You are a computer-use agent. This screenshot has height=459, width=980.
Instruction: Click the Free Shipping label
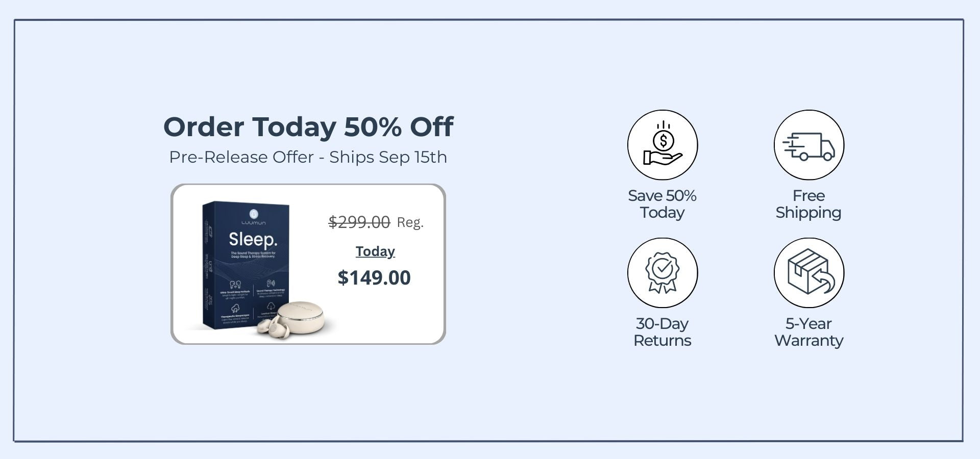pyautogui.click(x=808, y=204)
